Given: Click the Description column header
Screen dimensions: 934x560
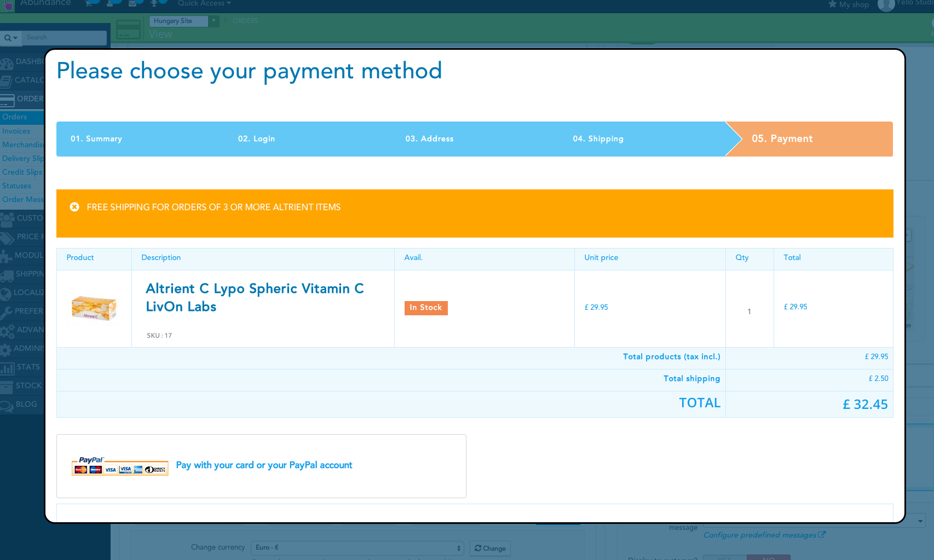Looking at the screenshot, I should tap(161, 258).
